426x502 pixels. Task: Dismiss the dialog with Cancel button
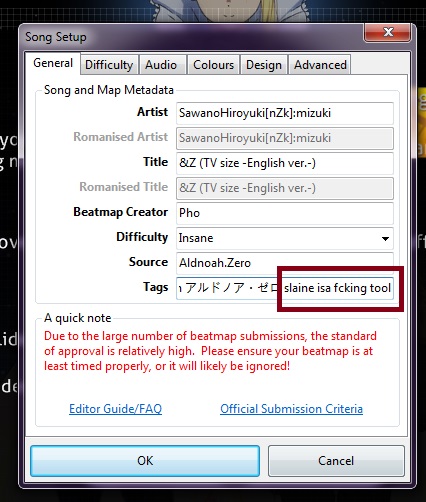pos(336,461)
